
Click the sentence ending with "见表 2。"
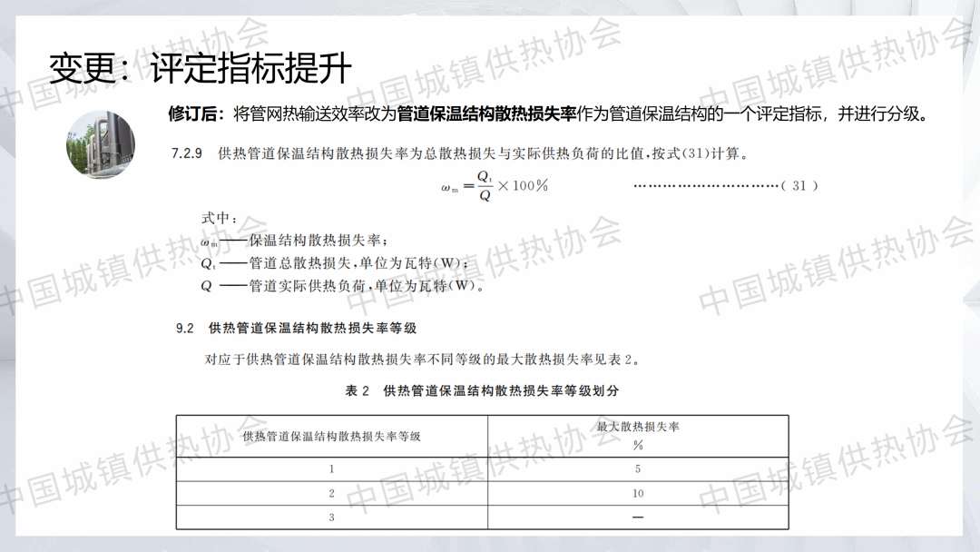pos(423,360)
